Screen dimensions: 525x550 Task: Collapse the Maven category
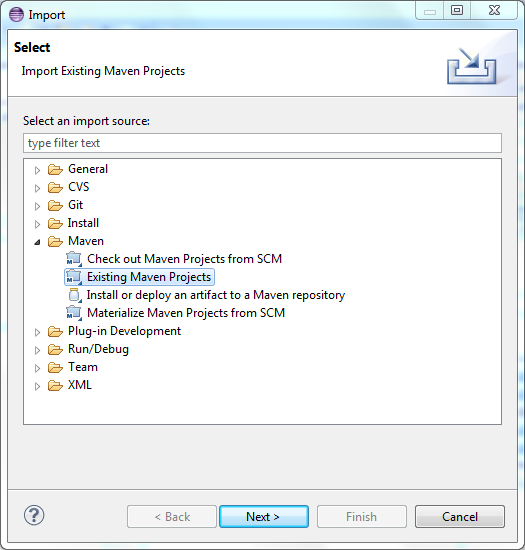point(37,242)
